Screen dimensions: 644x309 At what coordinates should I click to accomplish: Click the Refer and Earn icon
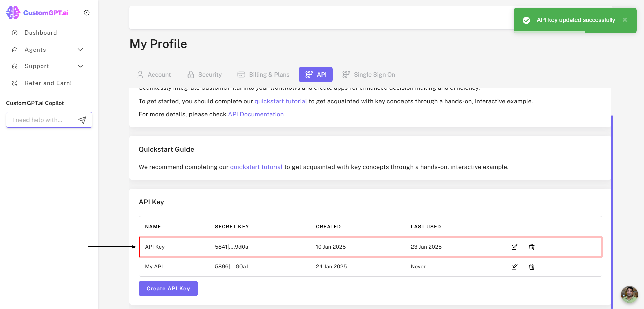[x=15, y=83]
